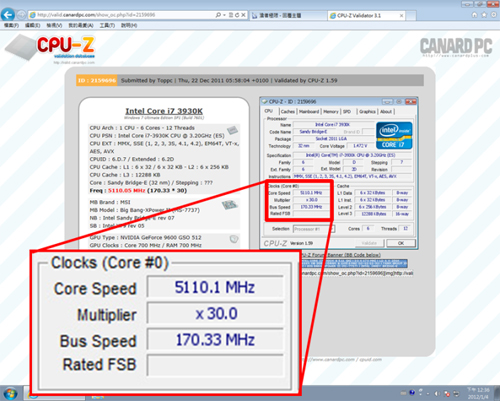Click the Windows Start orb
500x401 pixels.
pyautogui.click(x=9, y=394)
